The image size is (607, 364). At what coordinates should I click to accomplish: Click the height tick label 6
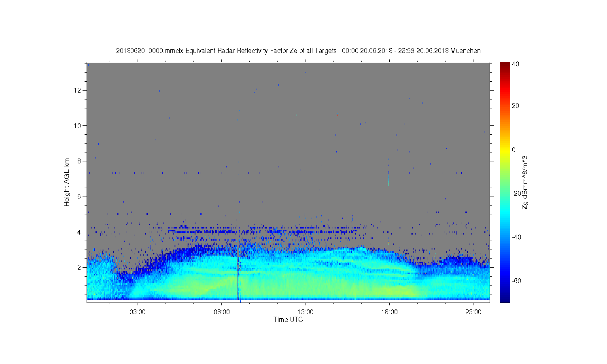pos(79,197)
